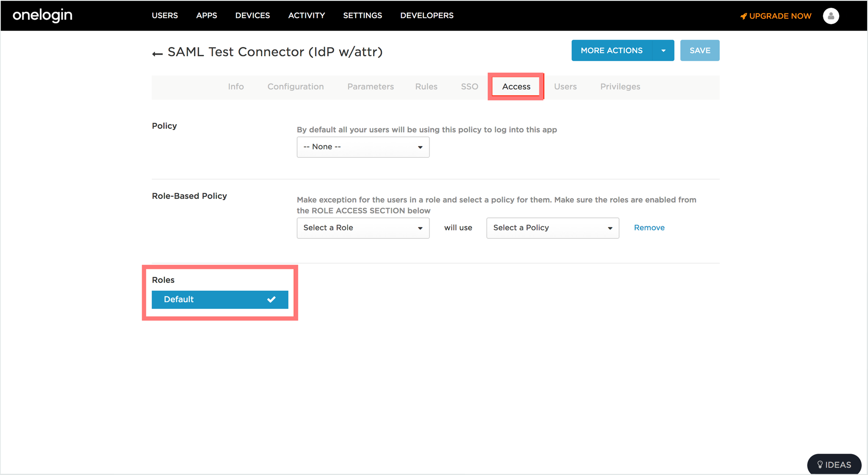Click the OneLogin logo
Viewport: 868px width, 475px height.
[42, 15]
